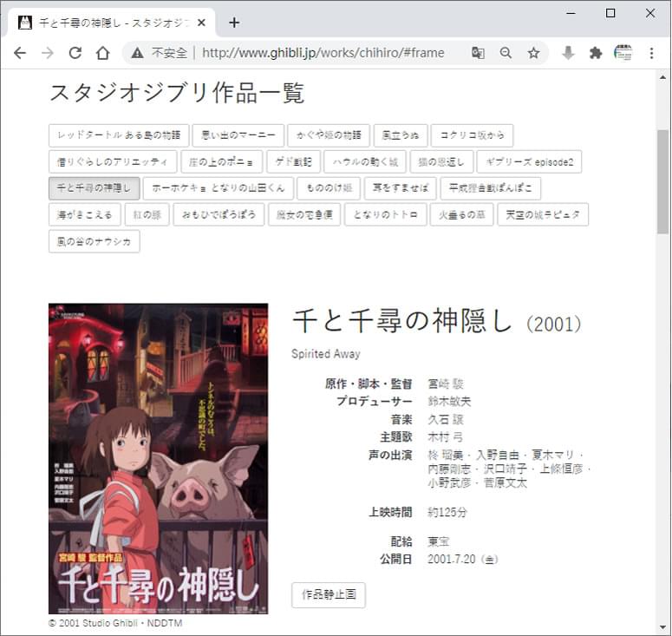Click the profile avatar icon in toolbar
This screenshot has width=672, height=636.
pos(623,53)
